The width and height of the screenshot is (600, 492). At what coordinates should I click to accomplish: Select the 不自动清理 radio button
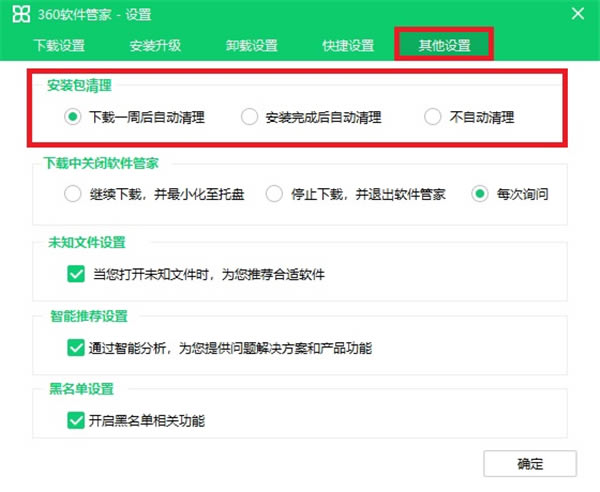click(x=433, y=117)
